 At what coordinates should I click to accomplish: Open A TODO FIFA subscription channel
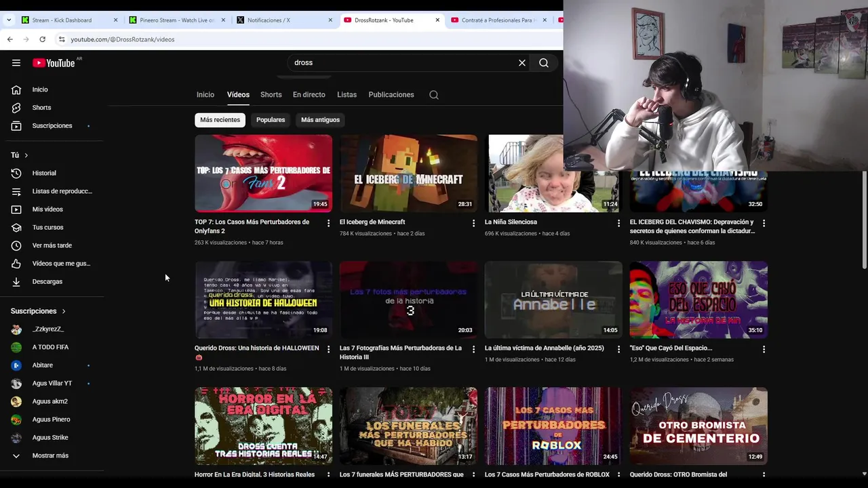pyautogui.click(x=52, y=347)
